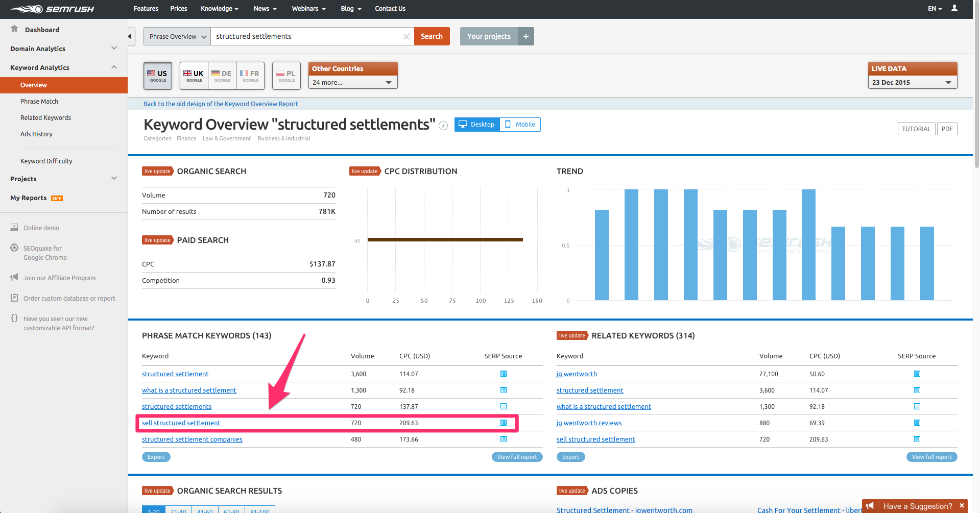This screenshot has height=513, width=980.
Task: Add a project with the plus icon
Action: (525, 36)
